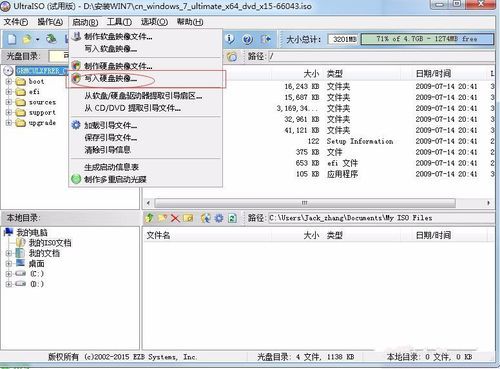
Task: Select 写入硬盘映像... from the menu
Action: (146, 79)
